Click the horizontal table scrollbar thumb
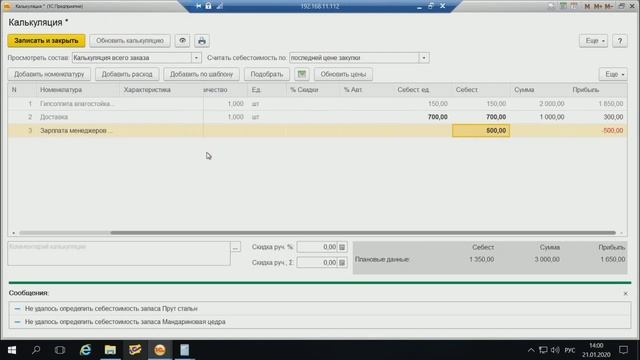The height and width of the screenshot is (360, 640). click(x=362, y=233)
